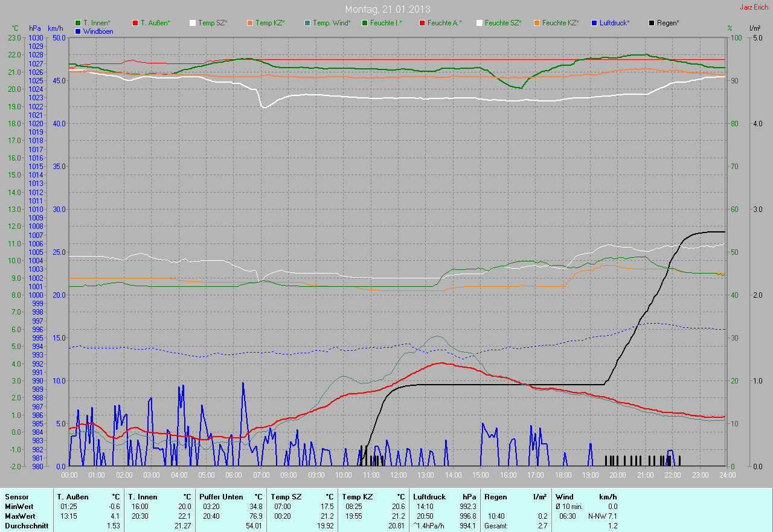Select the Luftdruck column header in table
This screenshot has width=773, height=532.
(429, 496)
